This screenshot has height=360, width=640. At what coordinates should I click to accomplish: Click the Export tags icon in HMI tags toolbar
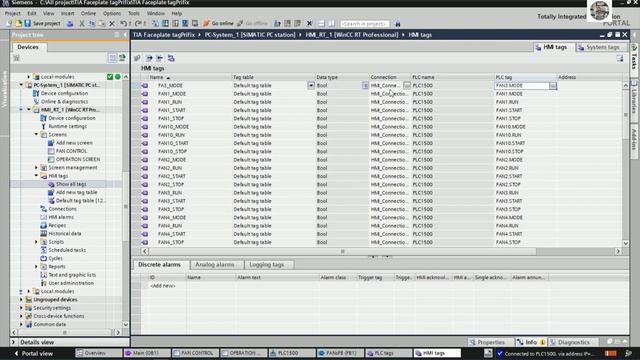[149, 58]
